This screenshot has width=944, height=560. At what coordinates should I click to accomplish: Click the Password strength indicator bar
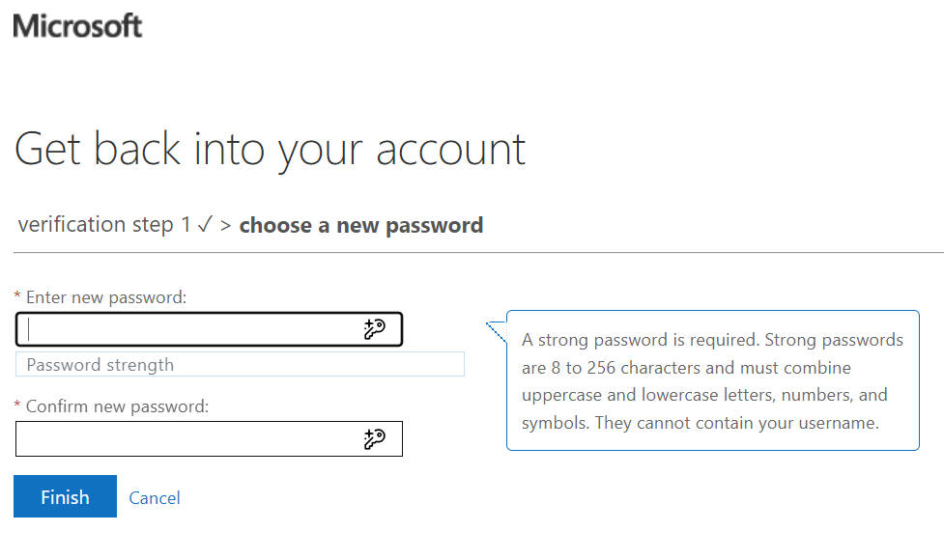(240, 365)
